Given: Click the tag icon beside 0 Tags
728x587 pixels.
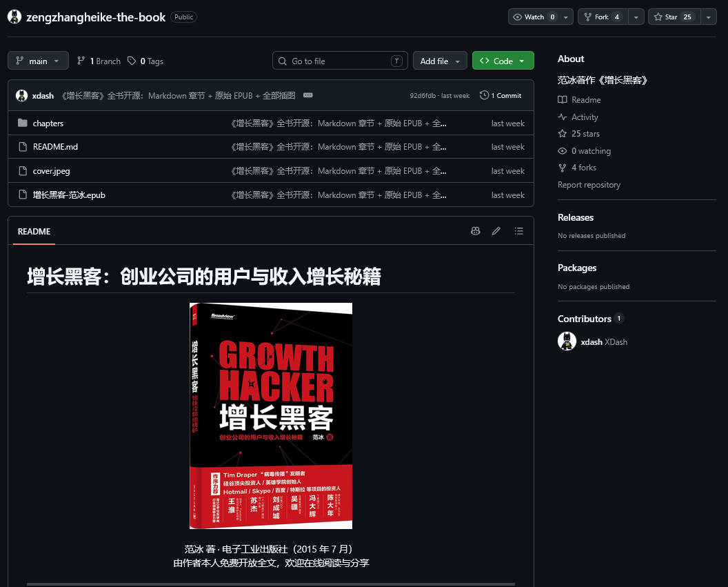Looking at the screenshot, I should tap(132, 61).
